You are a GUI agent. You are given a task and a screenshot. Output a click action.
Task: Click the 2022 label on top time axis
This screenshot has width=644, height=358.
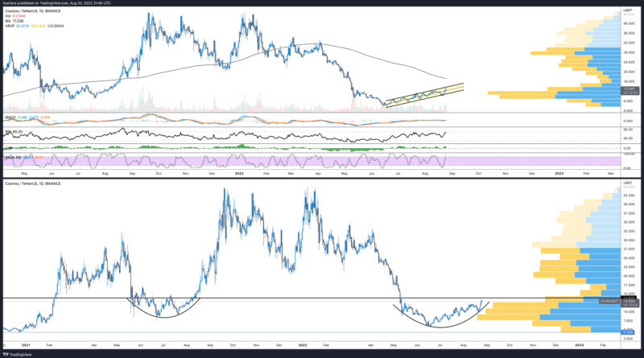(237, 173)
